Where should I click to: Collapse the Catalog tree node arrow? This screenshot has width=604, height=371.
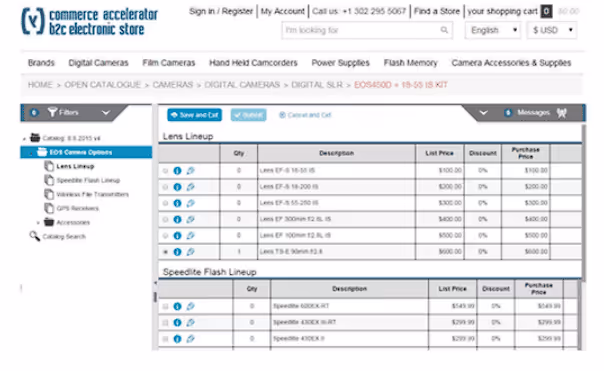coord(24,138)
